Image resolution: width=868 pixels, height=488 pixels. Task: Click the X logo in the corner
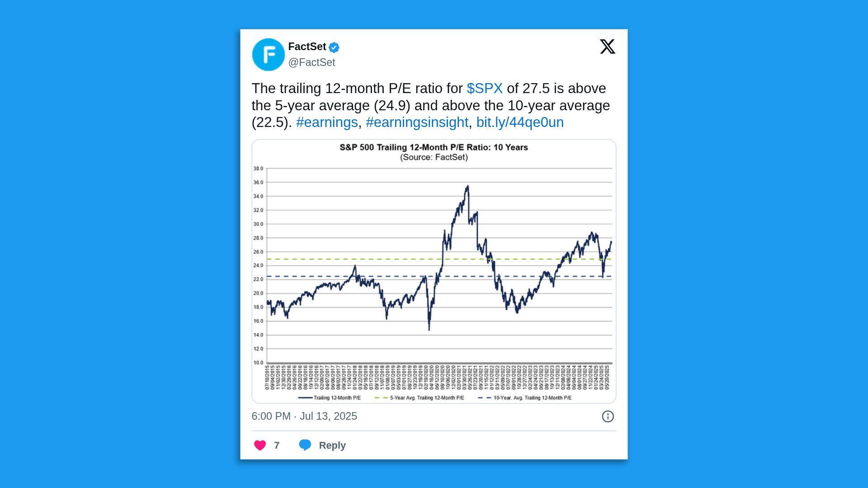point(608,47)
